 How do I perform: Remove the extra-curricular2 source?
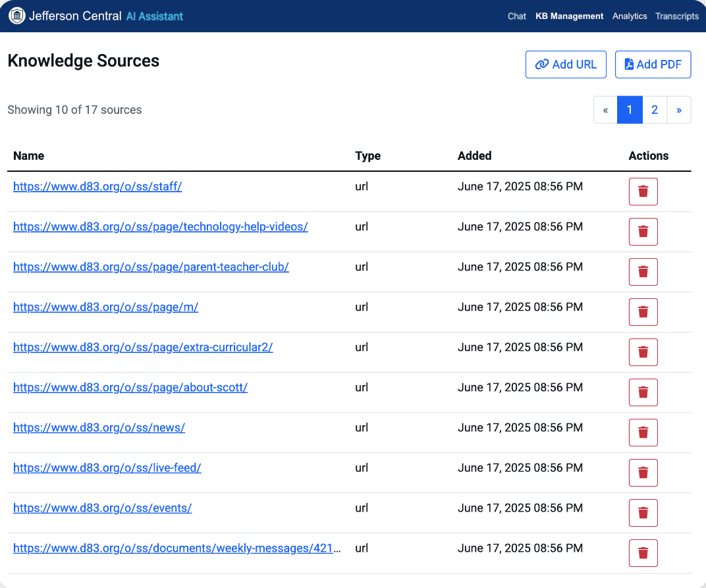point(643,352)
